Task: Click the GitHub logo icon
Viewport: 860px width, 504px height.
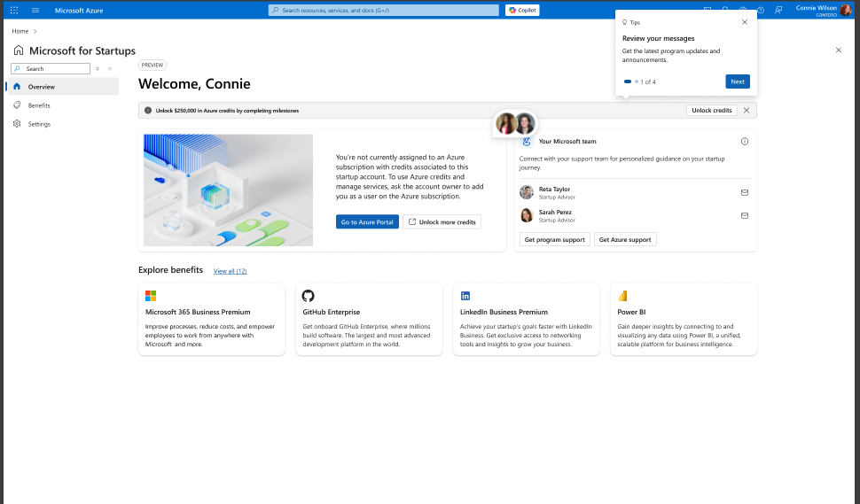Action: (309, 296)
